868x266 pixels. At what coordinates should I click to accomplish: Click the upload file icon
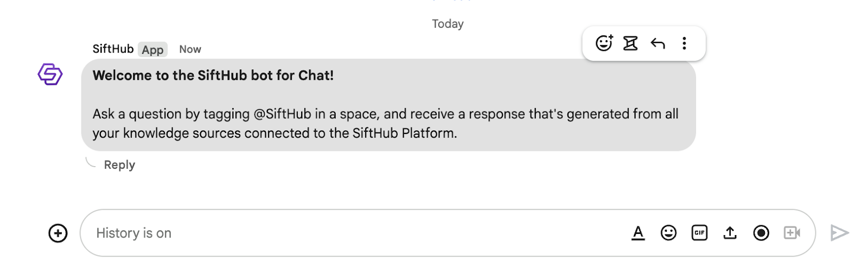pyautogui.click(x=730, y=233)
